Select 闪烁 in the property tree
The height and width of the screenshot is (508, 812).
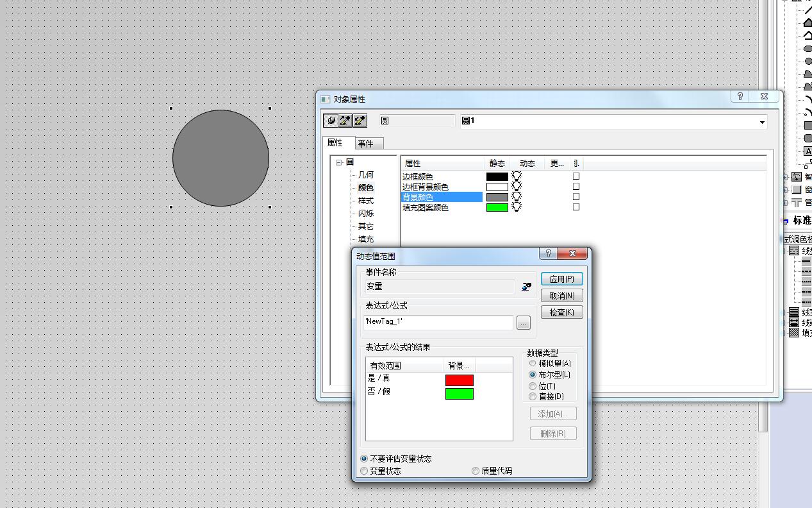tap(366, 214)
